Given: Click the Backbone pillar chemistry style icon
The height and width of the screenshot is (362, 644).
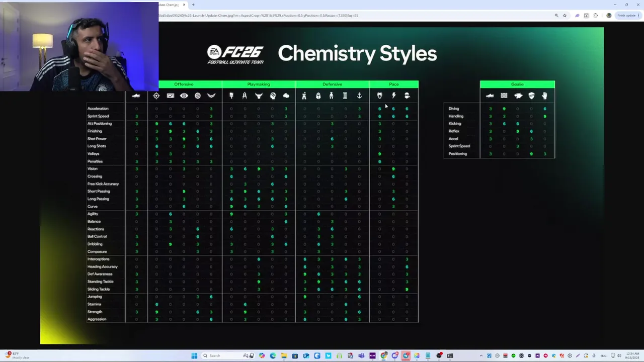Looking at the screenshot, I should pyautogui.click(x=345, y=96).
